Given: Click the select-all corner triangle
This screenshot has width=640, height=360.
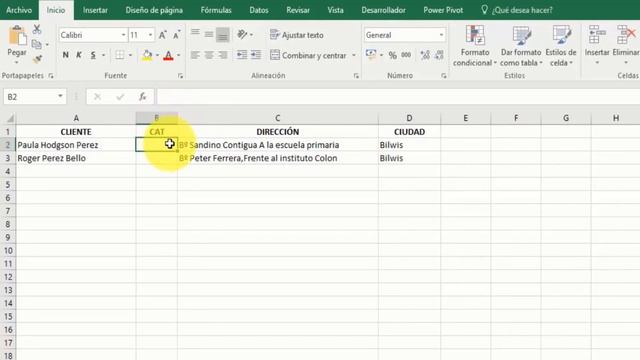Looking at the screenshot, I should point(10,118).
